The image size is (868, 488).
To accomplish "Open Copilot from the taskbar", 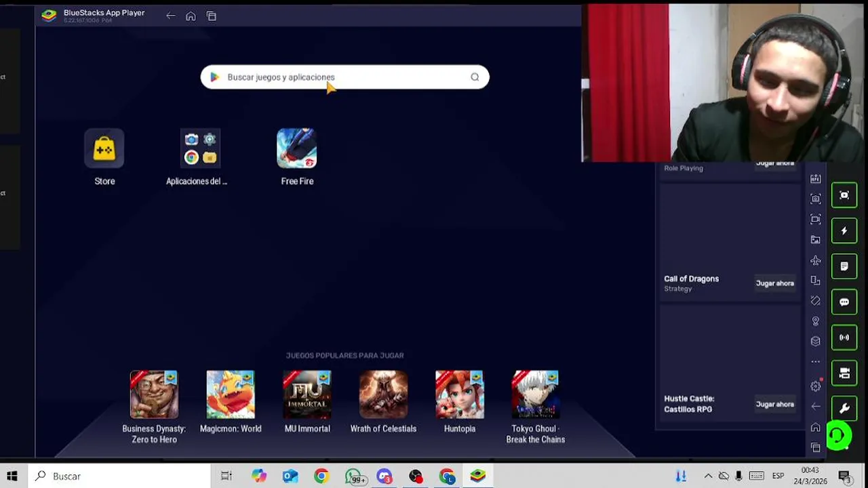I will click(258, 476).
